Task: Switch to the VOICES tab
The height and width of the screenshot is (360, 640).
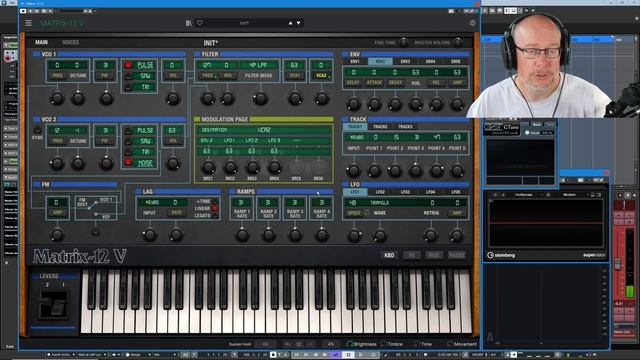Action: 71,42
